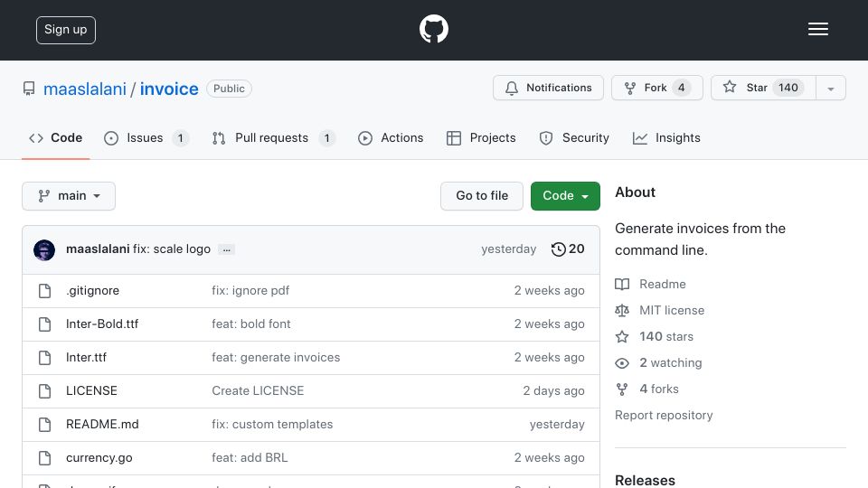Image resolution: width=868 pixels, height=488 pixels.
Task: Open the 'feat: bold font' commit message
Action: pos(250,324)
